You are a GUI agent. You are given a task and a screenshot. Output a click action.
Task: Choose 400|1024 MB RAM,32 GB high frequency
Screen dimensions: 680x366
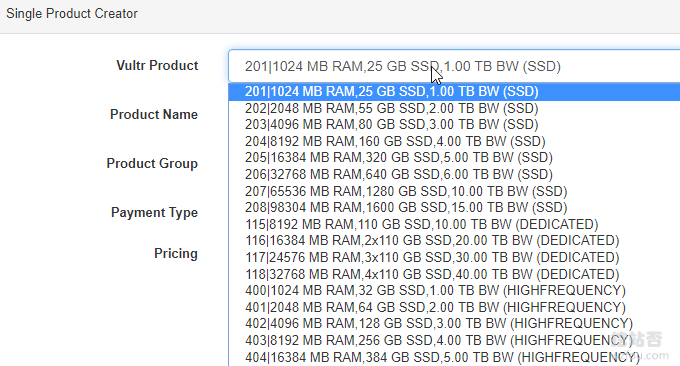(x=454, y=291)
